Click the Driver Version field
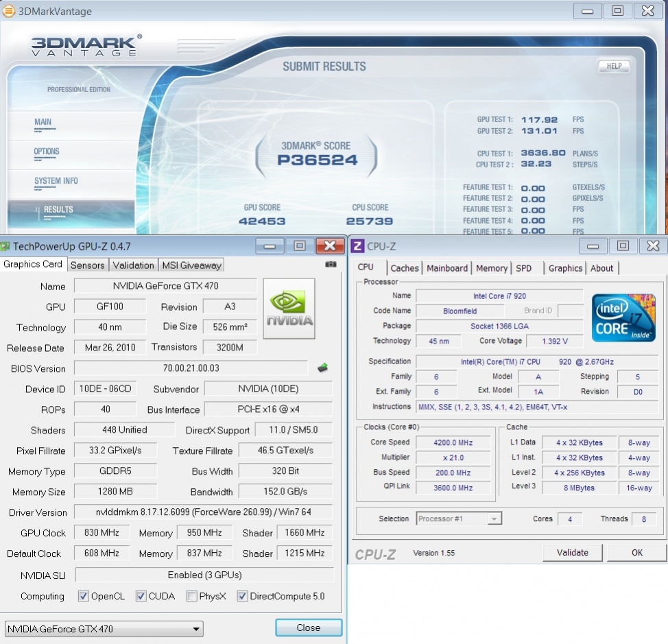Viewport: 668px width, 644px height. pyautogui.click(x=203, y=512)
